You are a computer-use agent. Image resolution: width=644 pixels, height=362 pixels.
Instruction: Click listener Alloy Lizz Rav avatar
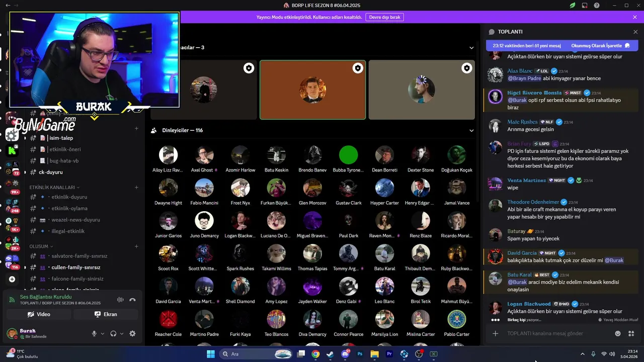[168, 155]
